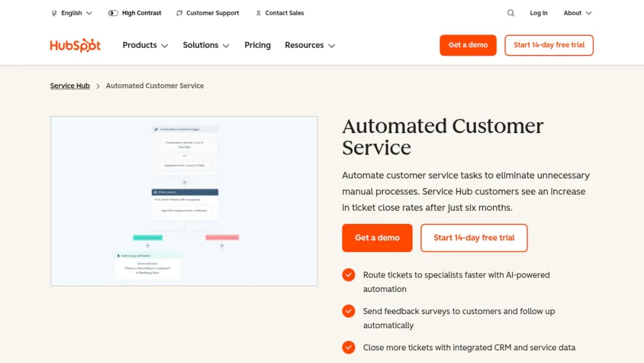Click text 'Close more tickets with integrated CRM'
Image resolution: width=644 pixels, height=363 pixels.
(x=437, y=347)
